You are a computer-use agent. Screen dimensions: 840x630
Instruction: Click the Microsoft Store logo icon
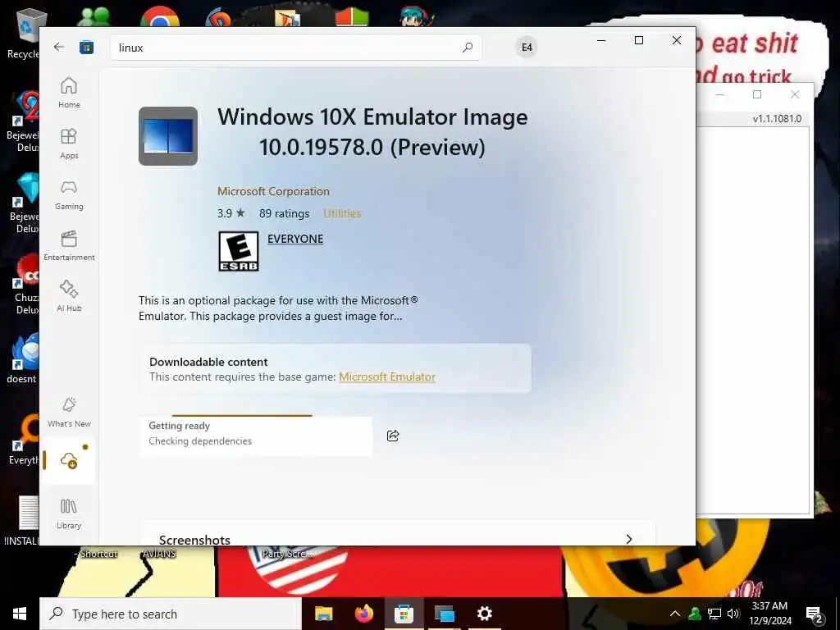tap(86, 48)
